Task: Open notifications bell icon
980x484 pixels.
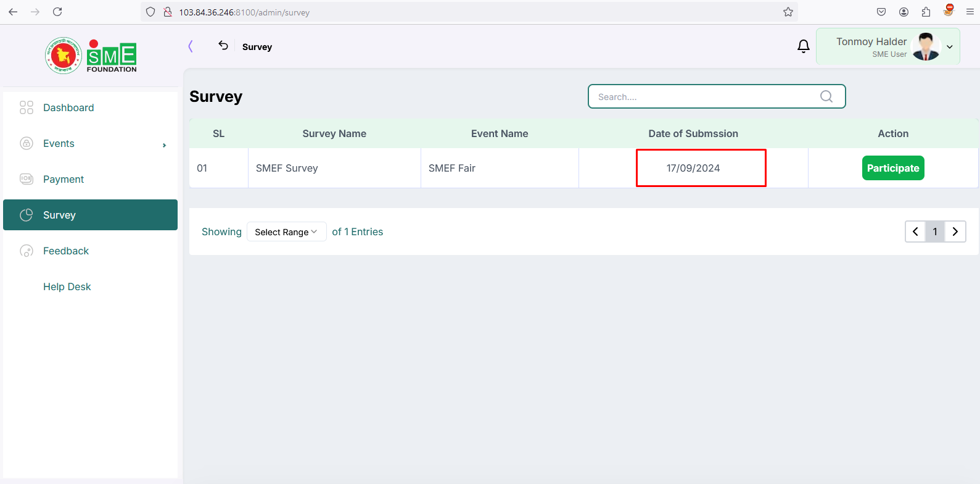Action: coord(803,46)
